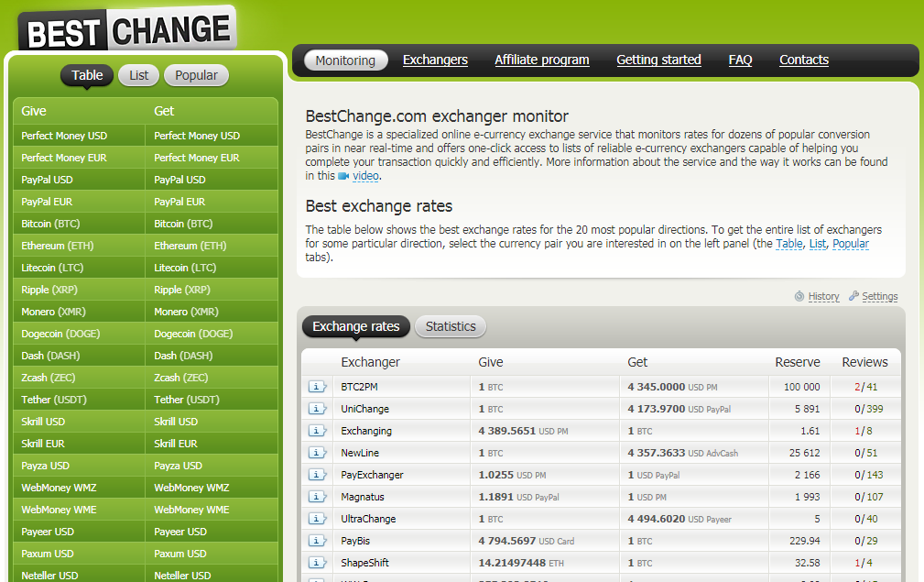This screenshot has width=924, height=582.
Task: Click the UniChange exchanger name
Action: coord(364,409)
